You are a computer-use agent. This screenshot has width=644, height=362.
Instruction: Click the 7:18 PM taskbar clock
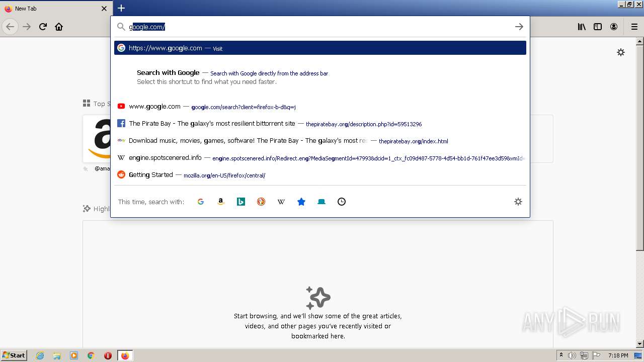pos(618,355)
